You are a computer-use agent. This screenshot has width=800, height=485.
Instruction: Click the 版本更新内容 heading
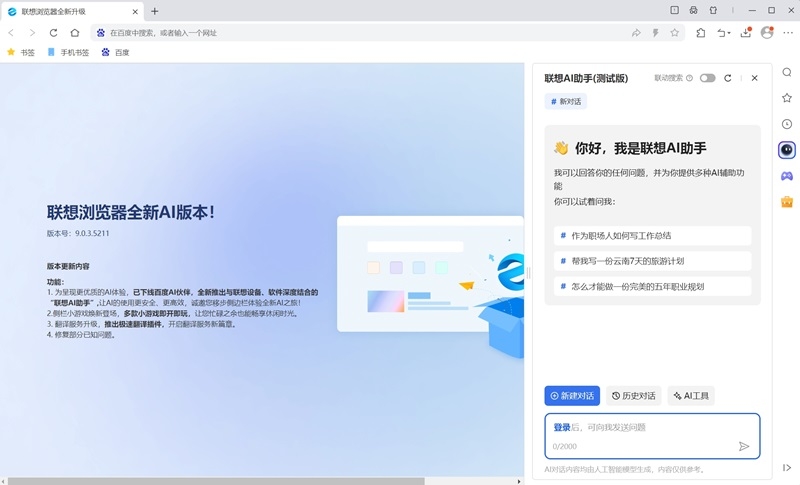coord(68,266)
